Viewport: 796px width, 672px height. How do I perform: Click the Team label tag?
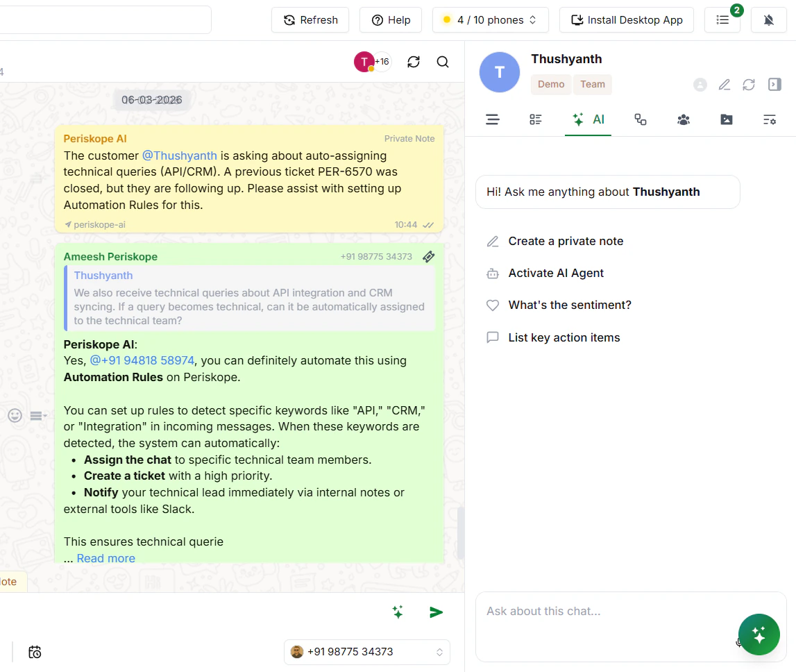coord(593,84)
